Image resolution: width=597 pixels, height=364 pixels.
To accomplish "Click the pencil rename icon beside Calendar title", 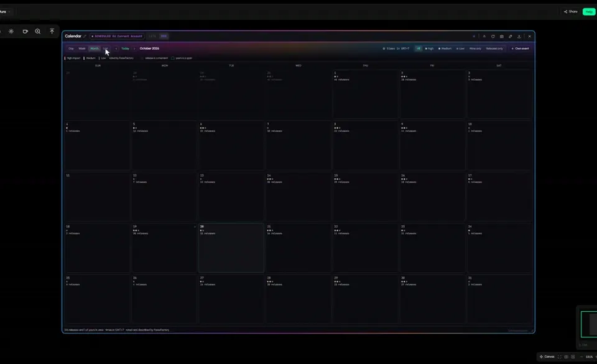I will pos(85,36).
